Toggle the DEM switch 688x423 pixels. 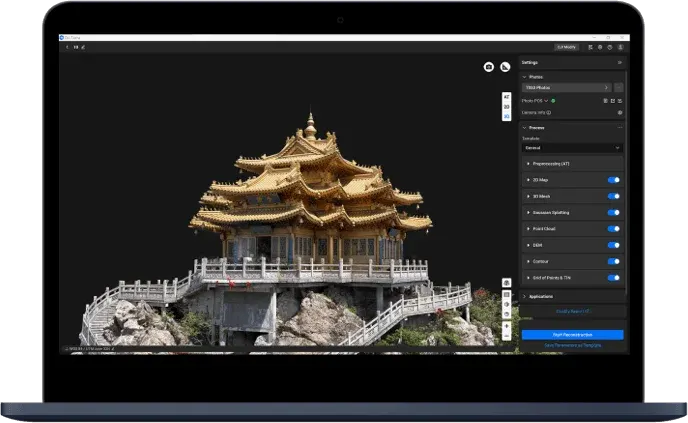(613, 245)
